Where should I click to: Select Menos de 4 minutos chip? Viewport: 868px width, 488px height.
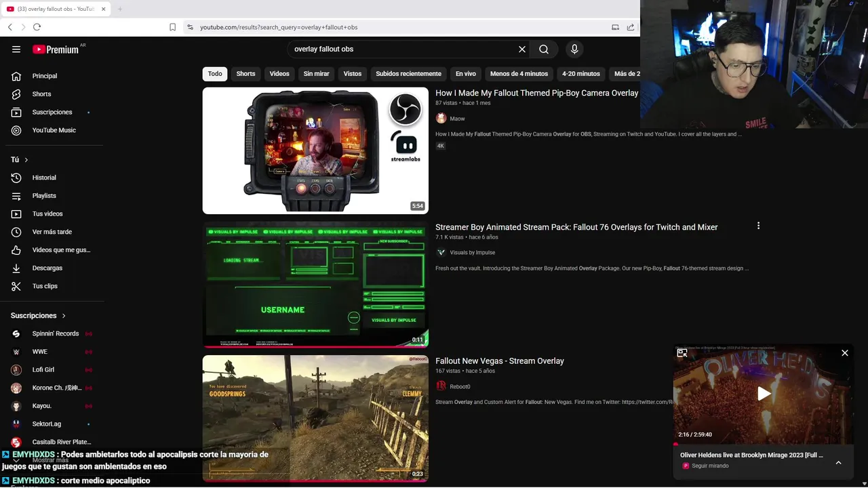(519, 74)
